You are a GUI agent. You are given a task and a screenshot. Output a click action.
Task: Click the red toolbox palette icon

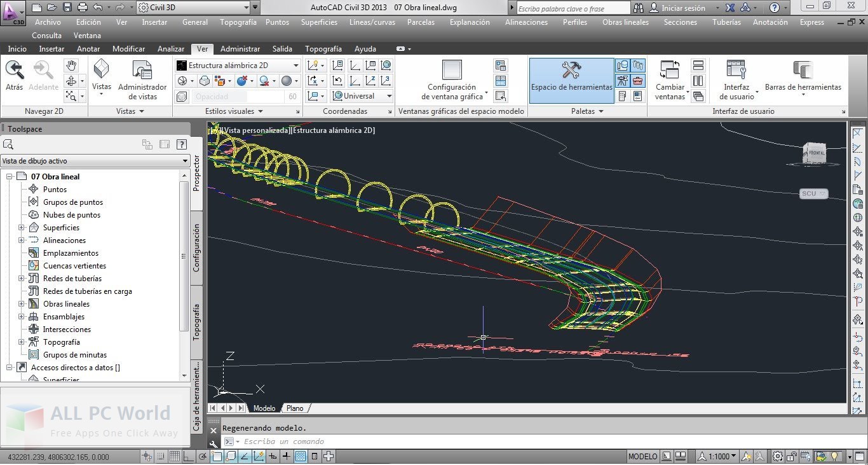(x=638, y=81)
